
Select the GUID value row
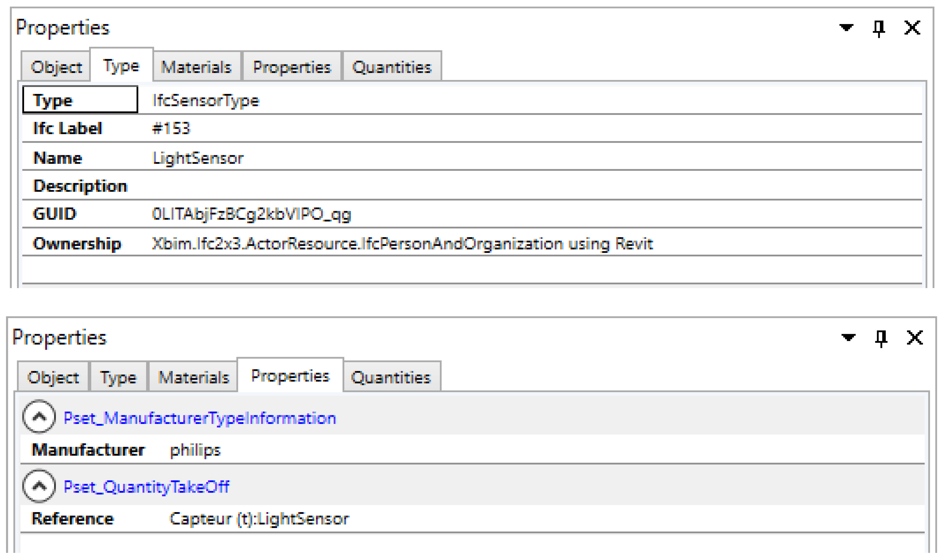tap(251, 214)
